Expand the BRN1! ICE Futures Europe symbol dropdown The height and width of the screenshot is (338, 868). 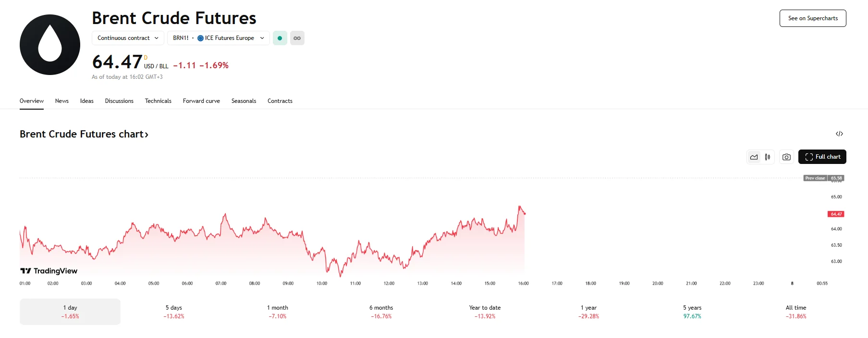point(218,38)
